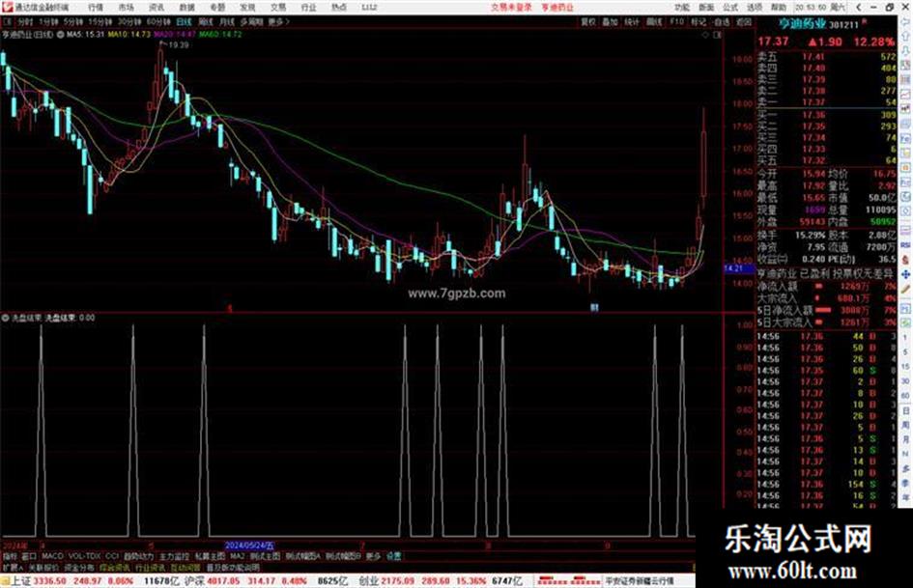The width and height of the screenshot is (913, 588).
Task: Open the 综合资讯 tab
Action: [x=115, y=567]
